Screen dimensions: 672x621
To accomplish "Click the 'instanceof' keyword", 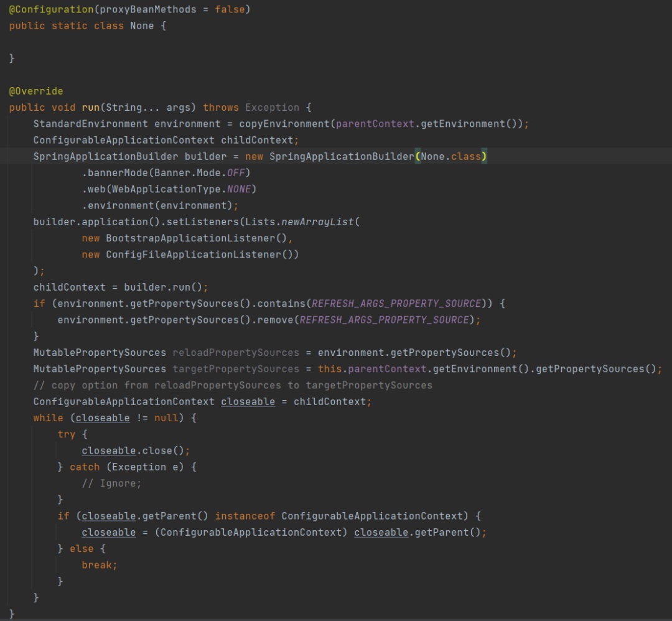I will [x=245, y=516].
